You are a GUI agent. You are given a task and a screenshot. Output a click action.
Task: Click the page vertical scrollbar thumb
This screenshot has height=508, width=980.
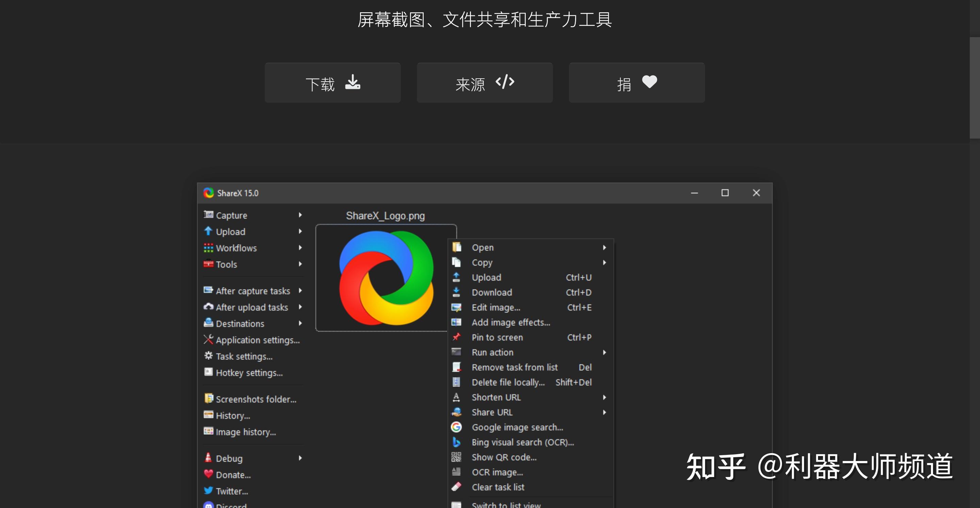975,88
